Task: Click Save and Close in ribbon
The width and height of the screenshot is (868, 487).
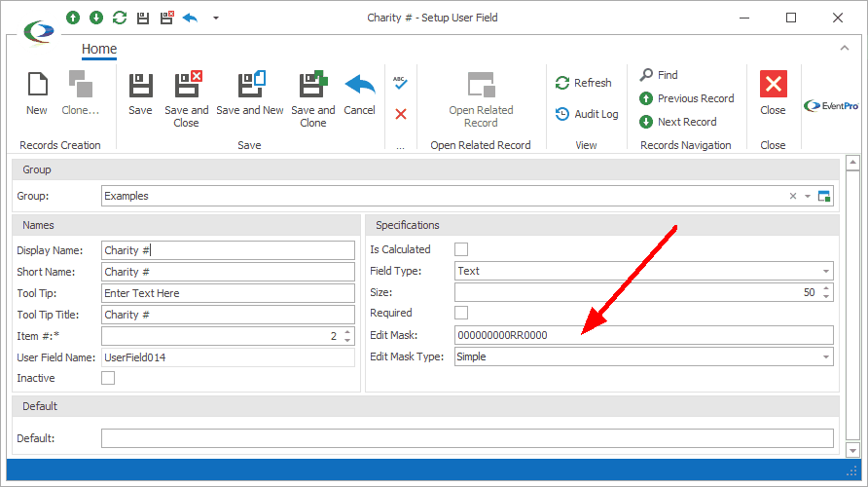Action: pos(187,99)
